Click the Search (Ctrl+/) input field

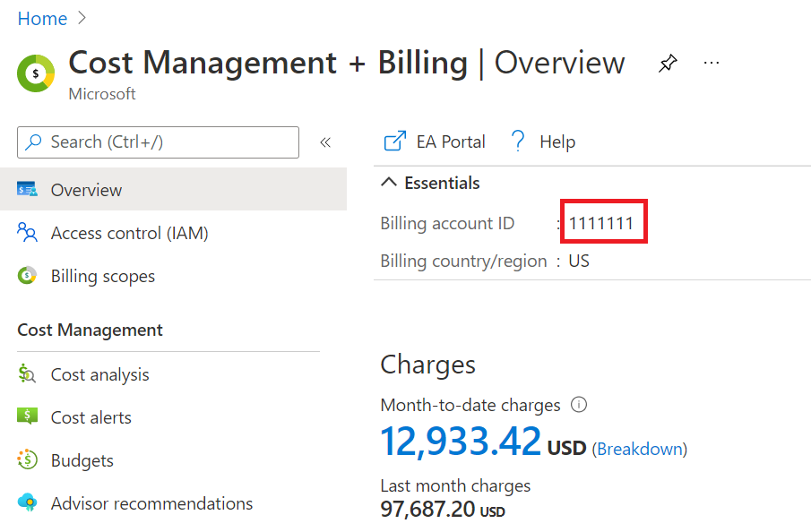pos(159,142)
